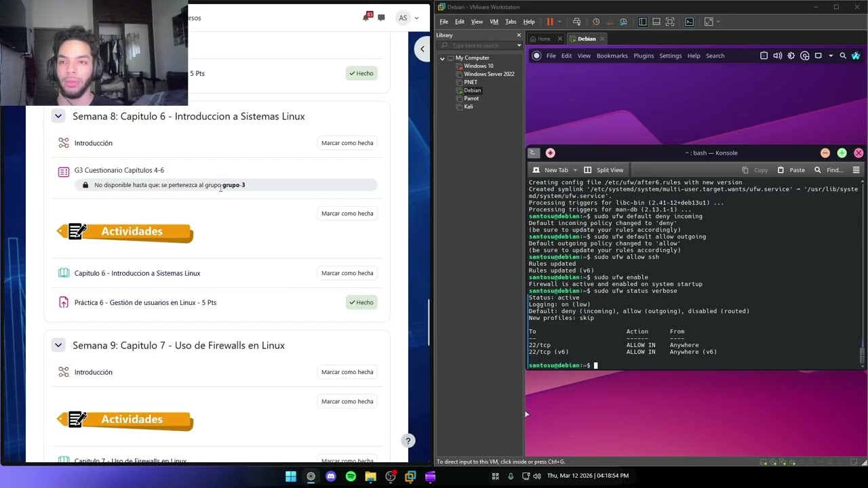This screenshot has height=488, width=868.
Task: Open Konsole Plugins menu
Action: pos(644,56)
